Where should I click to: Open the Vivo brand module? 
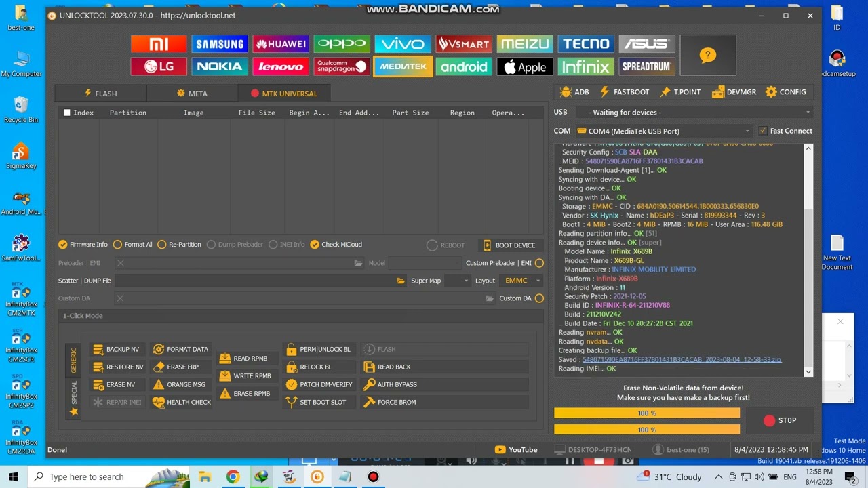pyautogui.click(x=403, y=44)
